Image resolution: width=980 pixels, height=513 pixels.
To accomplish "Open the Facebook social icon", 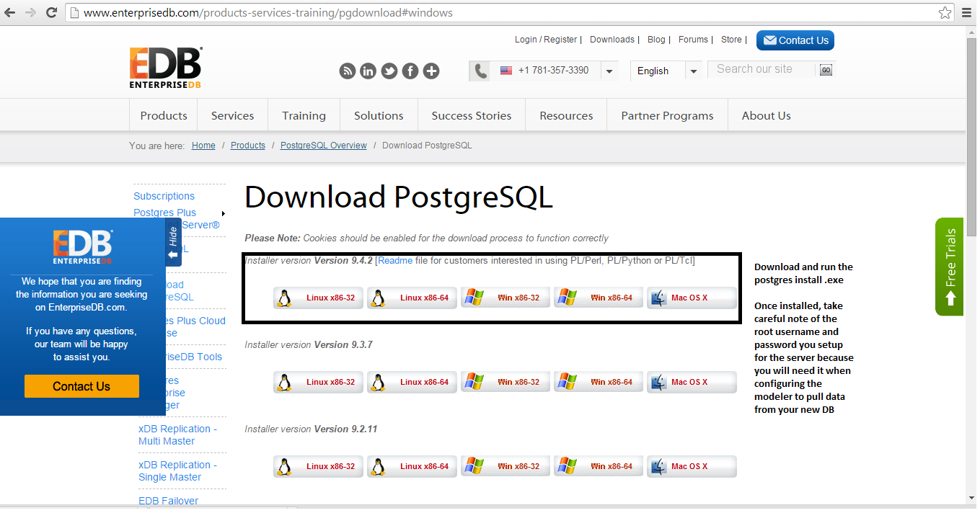I will [410, 71].
